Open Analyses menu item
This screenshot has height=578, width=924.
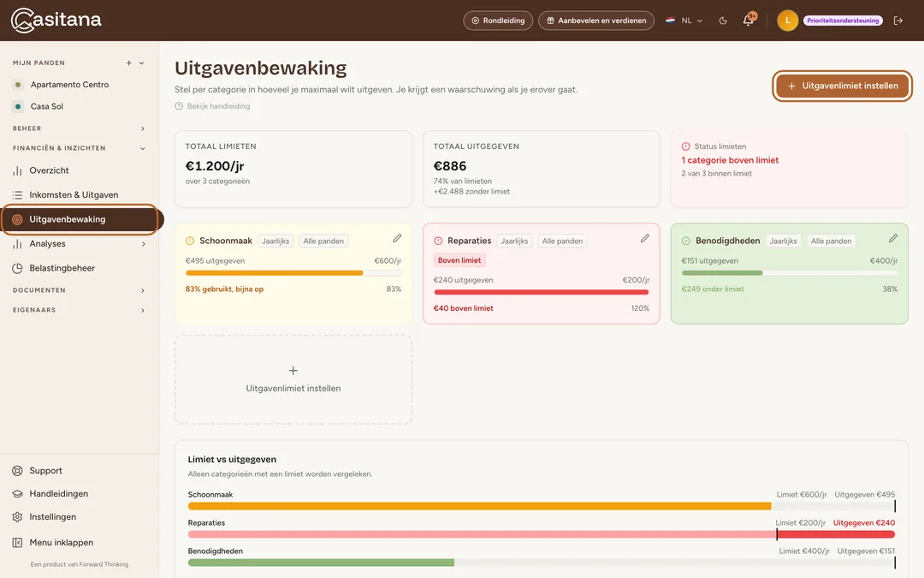point(47,243)
